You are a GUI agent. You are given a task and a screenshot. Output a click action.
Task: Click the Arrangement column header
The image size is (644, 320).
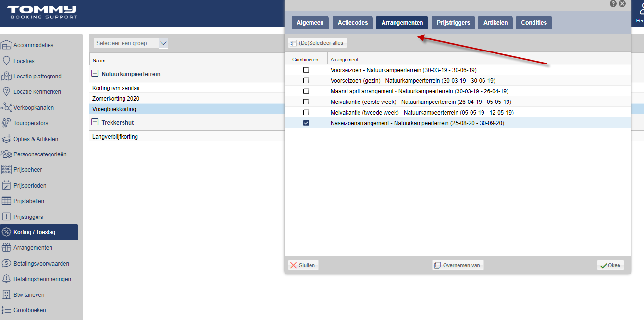click(x=344, y=60)
